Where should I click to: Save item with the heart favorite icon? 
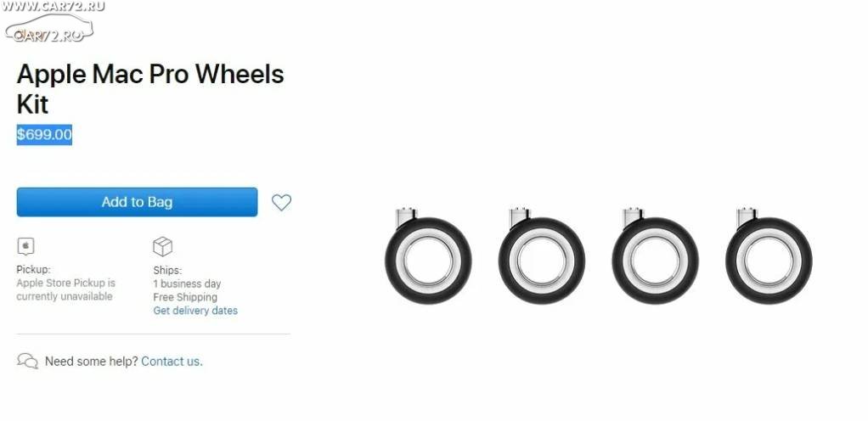point(281,203)
